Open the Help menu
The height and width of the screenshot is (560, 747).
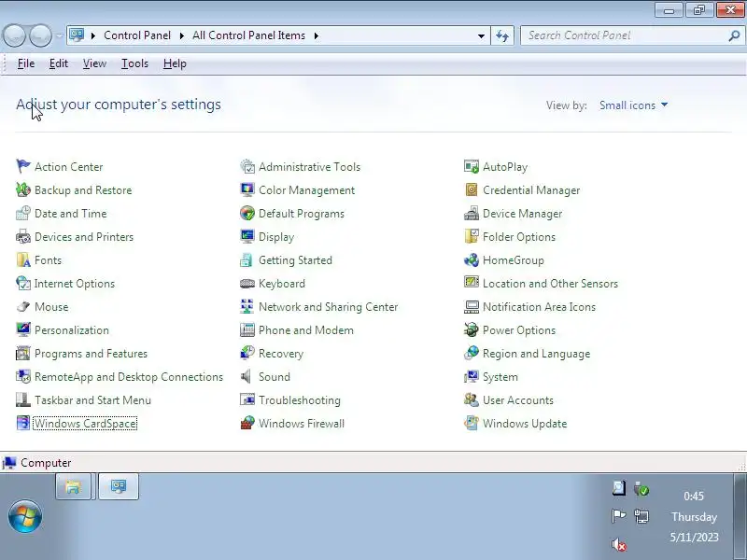coord(175,63)
